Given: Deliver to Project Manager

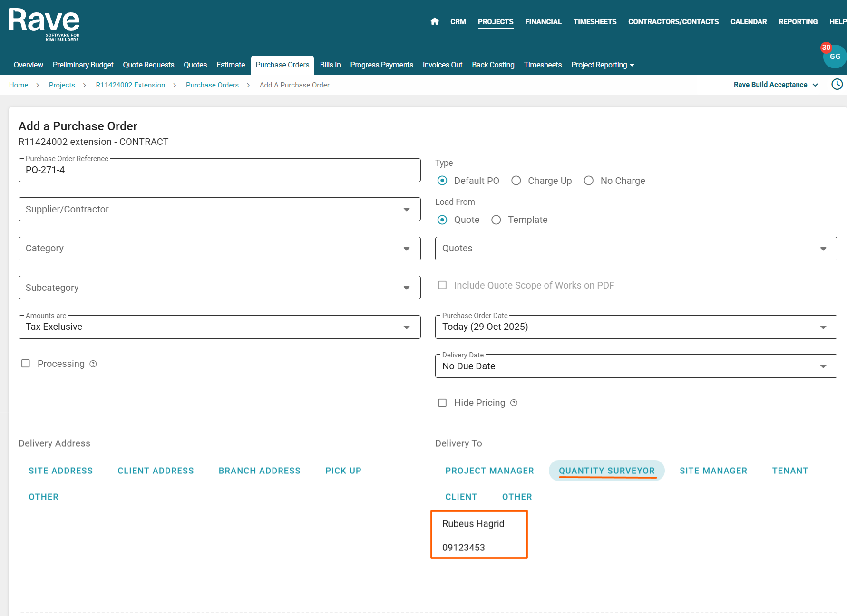Looking at the screenshot, I should (490, 471).
